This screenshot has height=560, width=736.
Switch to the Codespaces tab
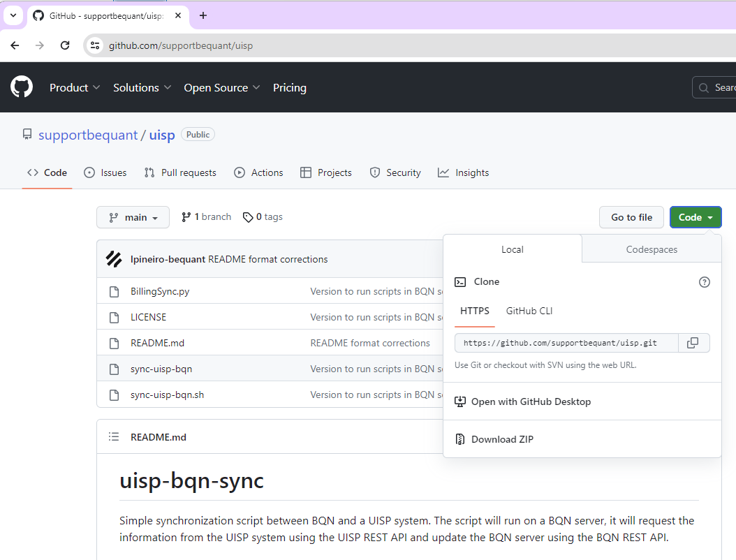pos(651,249)
